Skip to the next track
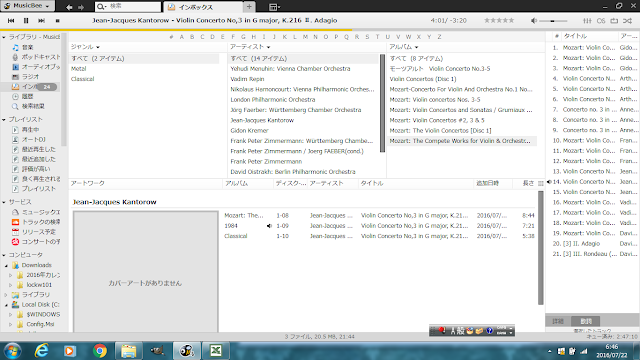 [41, 20]
